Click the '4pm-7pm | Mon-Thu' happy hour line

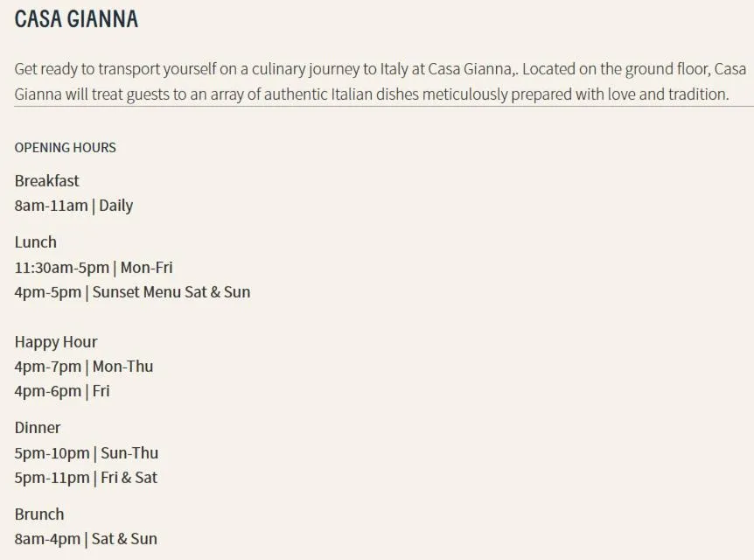click(83, 366)
